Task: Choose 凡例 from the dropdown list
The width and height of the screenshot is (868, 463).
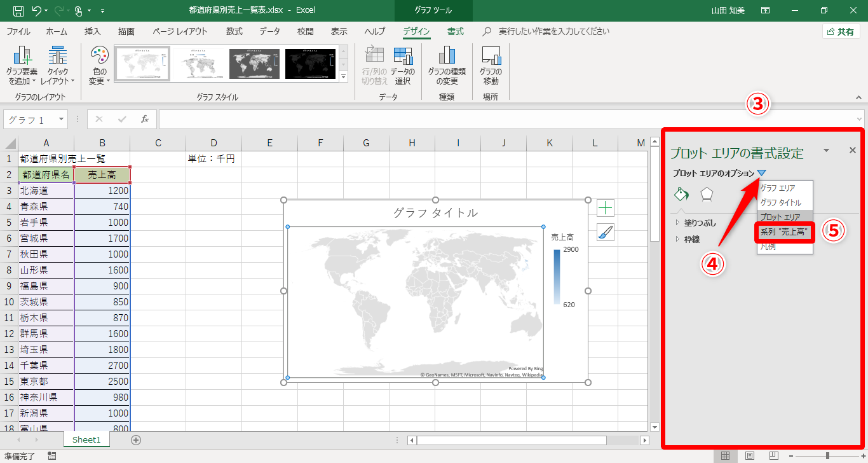Action: pyautogui.click(x=785, y=247)
